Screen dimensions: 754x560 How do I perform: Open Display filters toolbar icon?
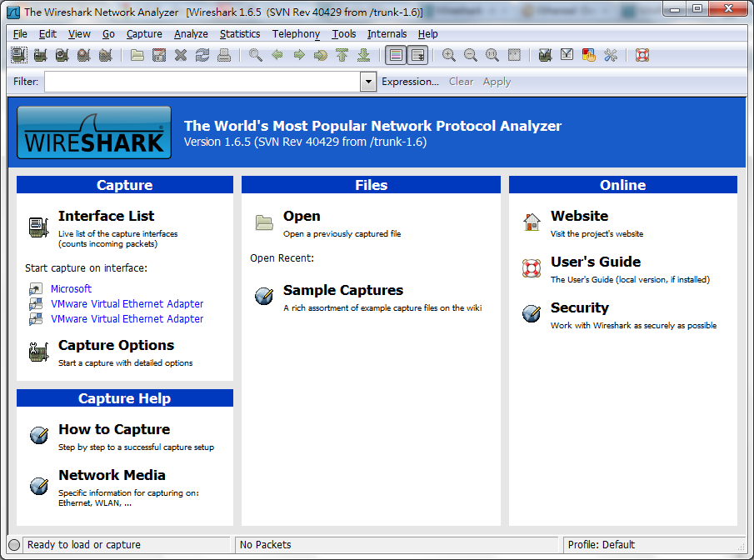point(567,55)
